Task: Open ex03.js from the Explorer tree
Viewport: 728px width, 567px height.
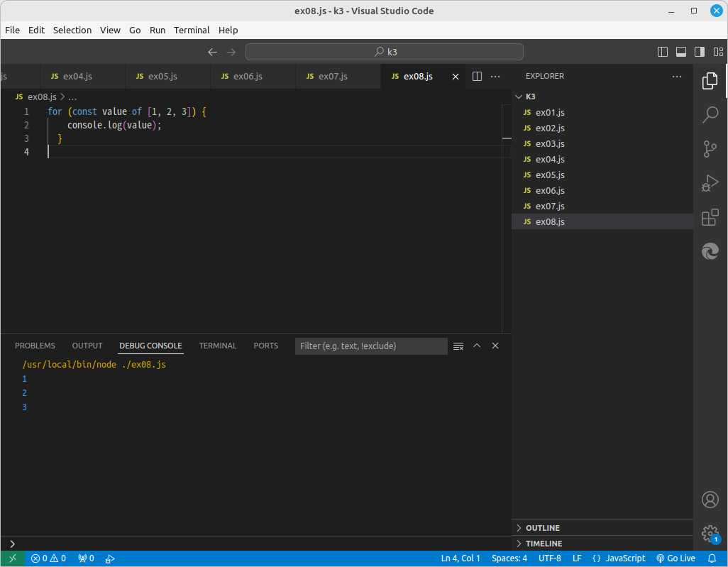Action: (602, 144)
